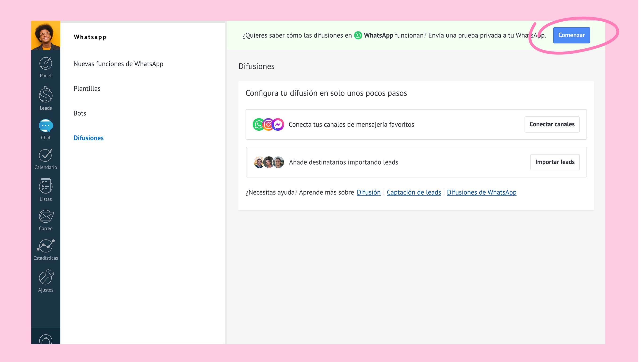View Estadísticas graph icon
The image size is (644, 362).
click(x=46, y=246)
